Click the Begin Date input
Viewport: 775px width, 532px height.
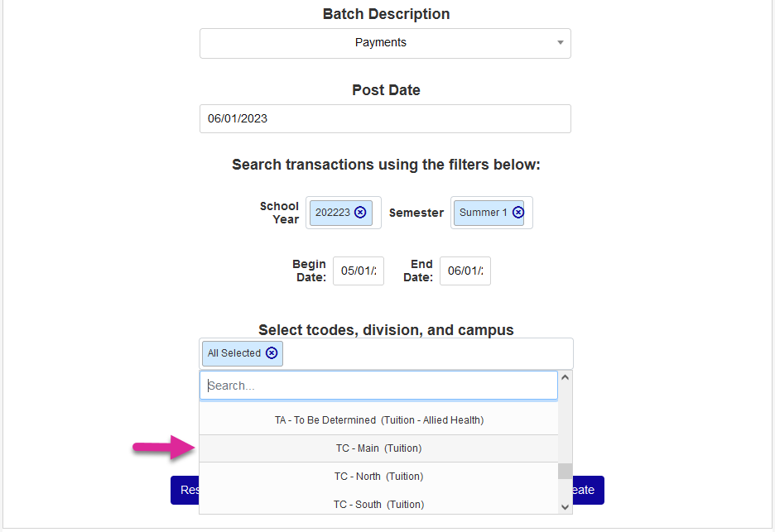click(x=359, y=271)
